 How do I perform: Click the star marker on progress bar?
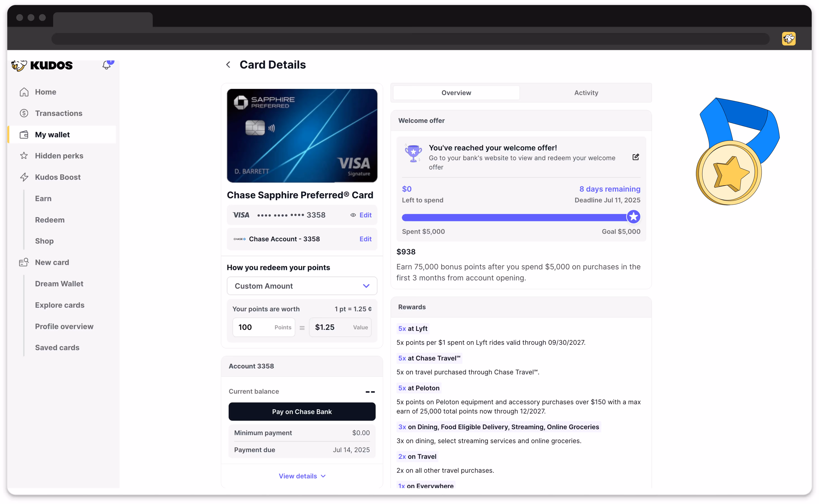point(633,217)
